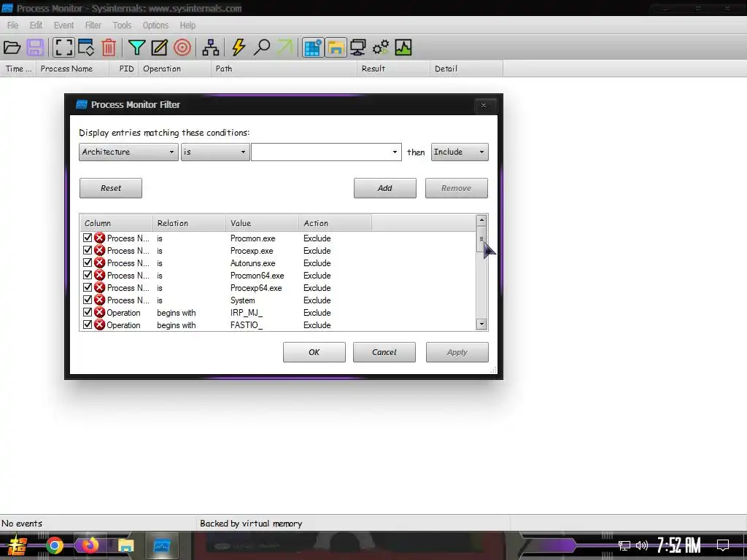Click the Cancel button
The height and width of the screenshot is (560, 747).
pyautogui.click(x=384, y=352)
